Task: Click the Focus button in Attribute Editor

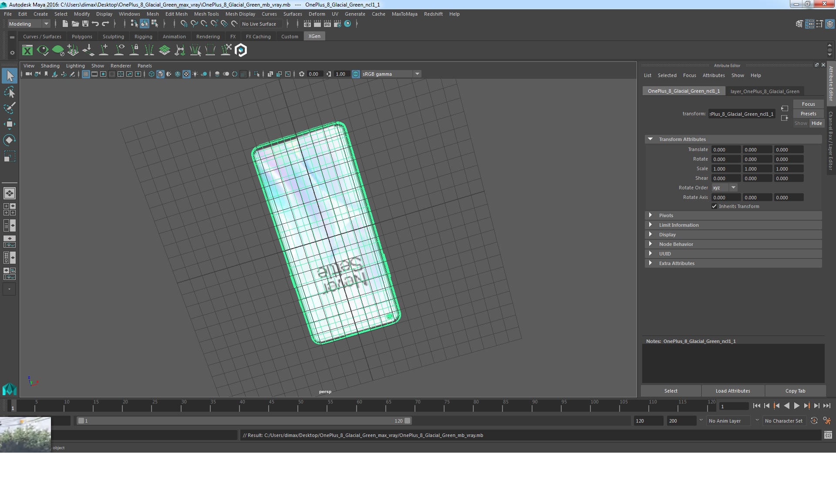Action: [x=808, y=104]
